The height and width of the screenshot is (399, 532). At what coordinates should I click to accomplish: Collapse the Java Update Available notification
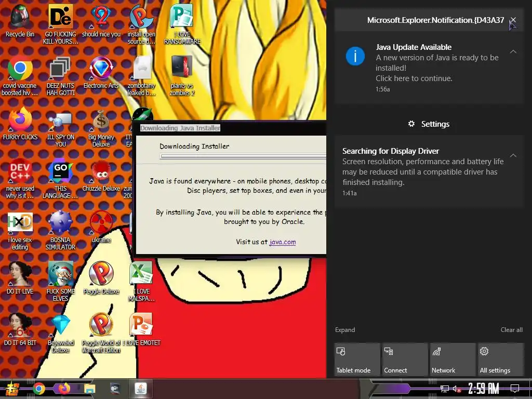[513, 51]
